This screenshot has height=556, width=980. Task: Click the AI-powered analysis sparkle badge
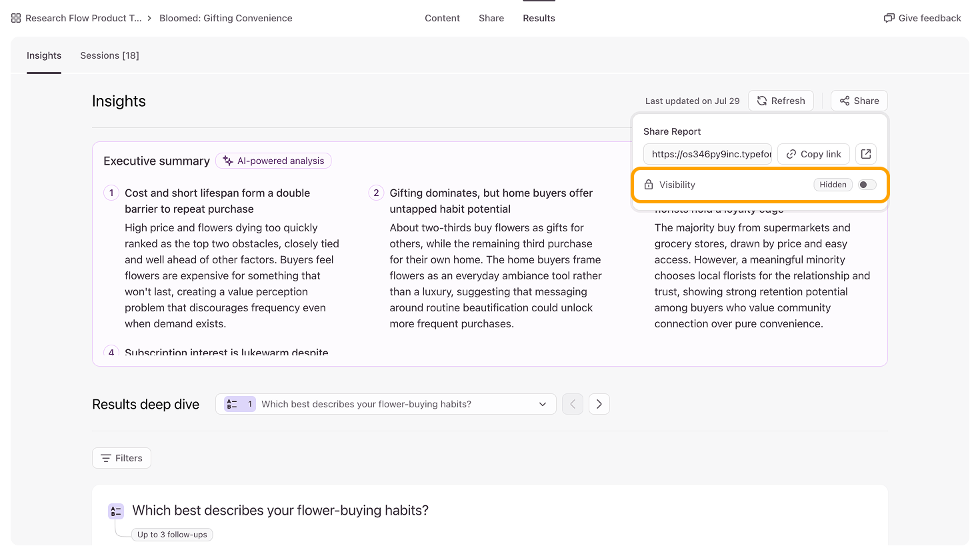click(273, 161)
